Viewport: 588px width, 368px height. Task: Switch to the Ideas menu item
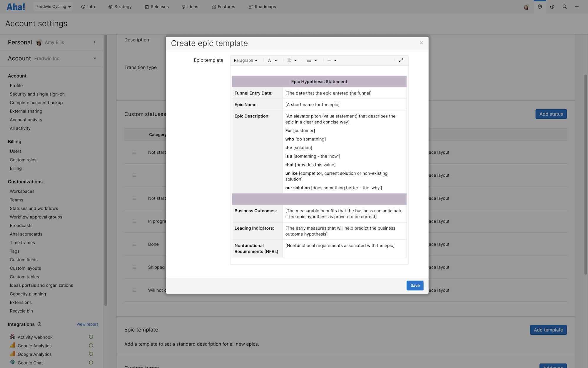pos(190,6)
